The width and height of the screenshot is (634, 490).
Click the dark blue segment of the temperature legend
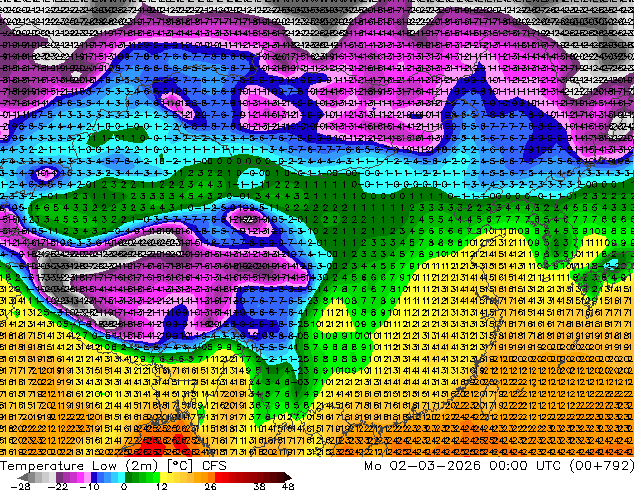[94, 477]
